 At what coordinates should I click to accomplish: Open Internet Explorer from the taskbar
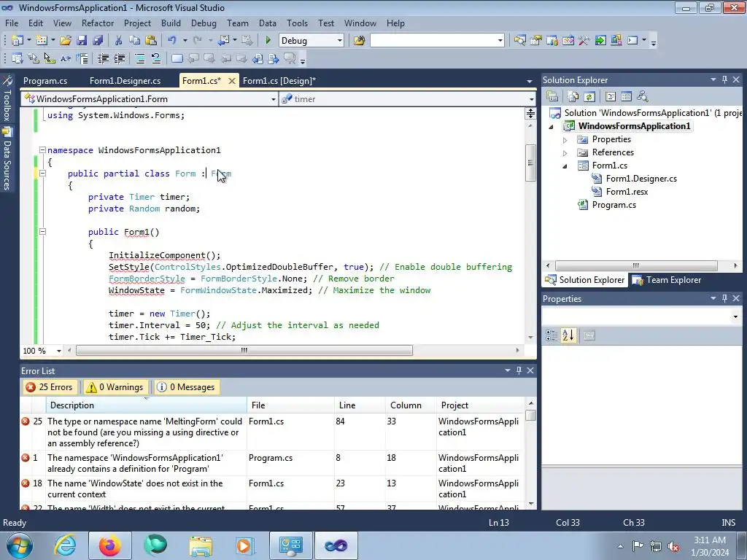(x=65, y=545)
